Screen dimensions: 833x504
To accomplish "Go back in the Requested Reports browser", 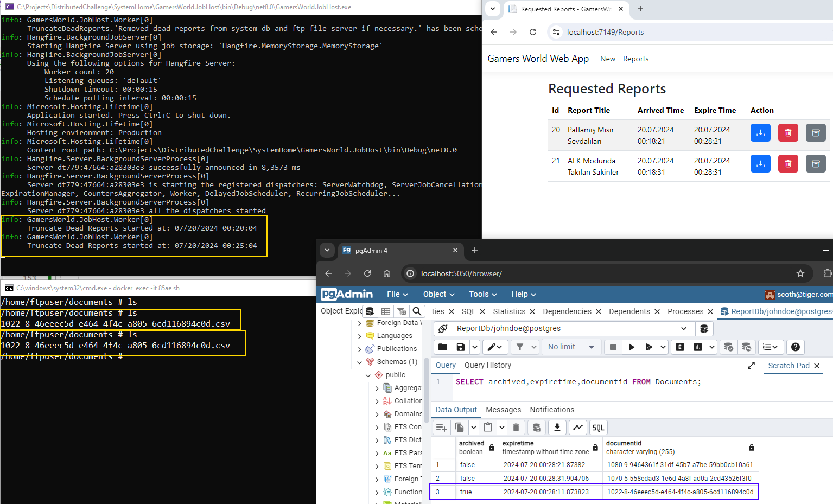I will point(494,32).
